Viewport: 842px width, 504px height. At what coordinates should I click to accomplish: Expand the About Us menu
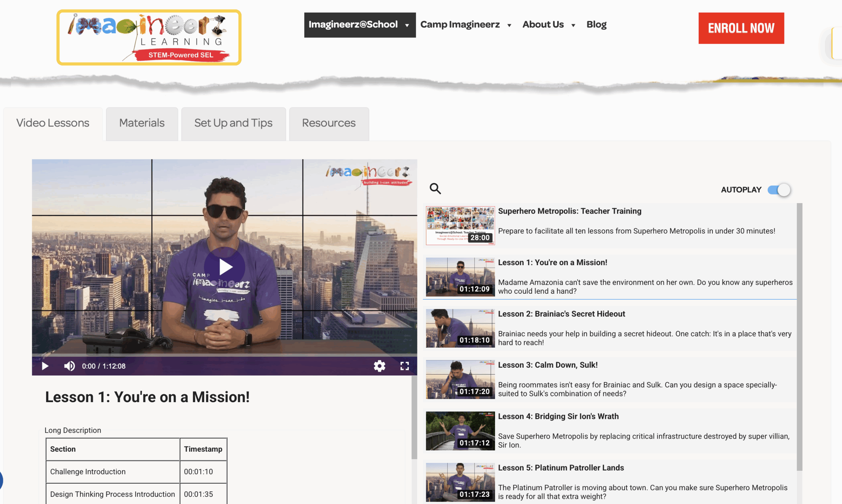[x=548, y=25]
